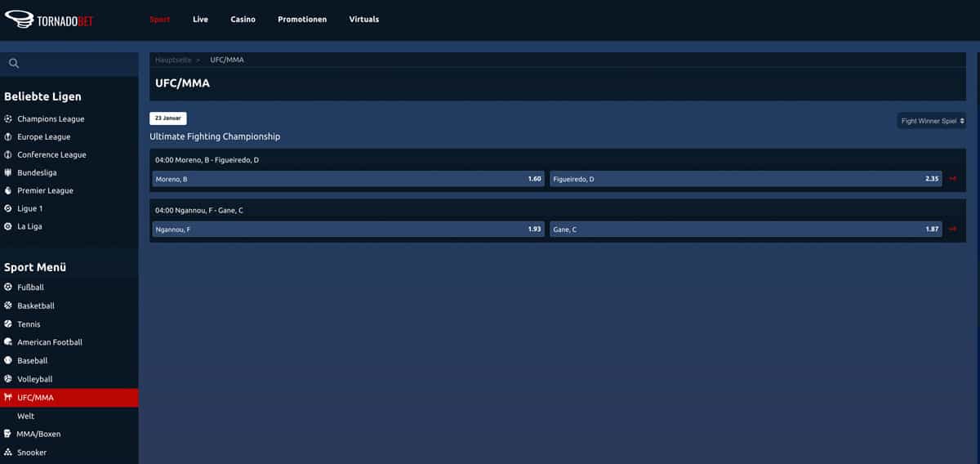The height and width of the screenshot is (464, 980).
Task: Click the Basketball icon
Action: point(8,306)
